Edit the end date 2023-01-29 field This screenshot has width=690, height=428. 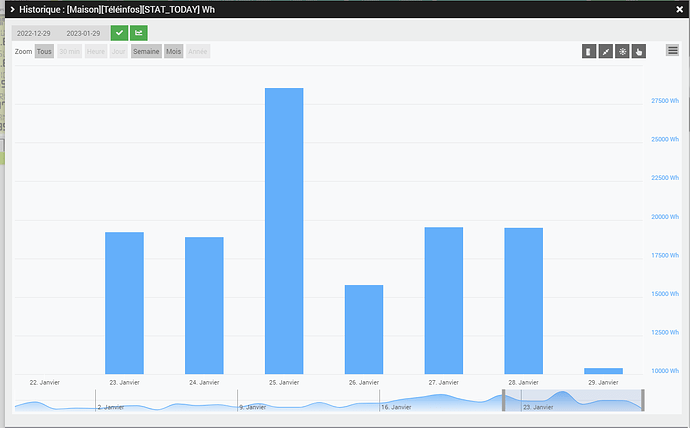(x=83, y=33)
